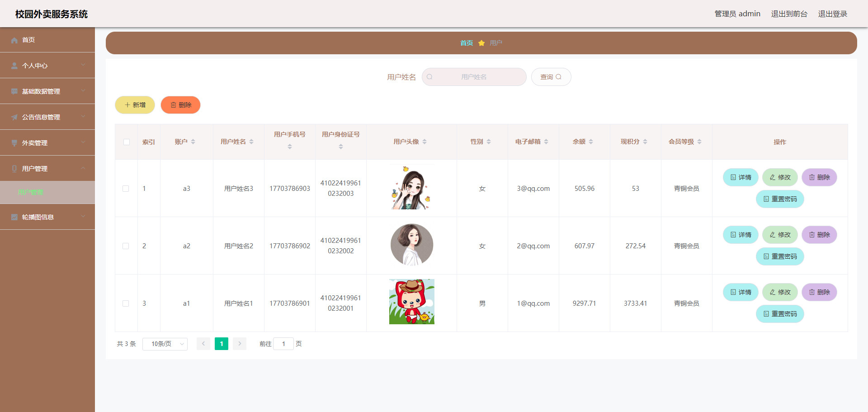The height and width of the screenshot is (412, 868).
Task: Expand the 个人中心 menu chevron
Action: 83,65
